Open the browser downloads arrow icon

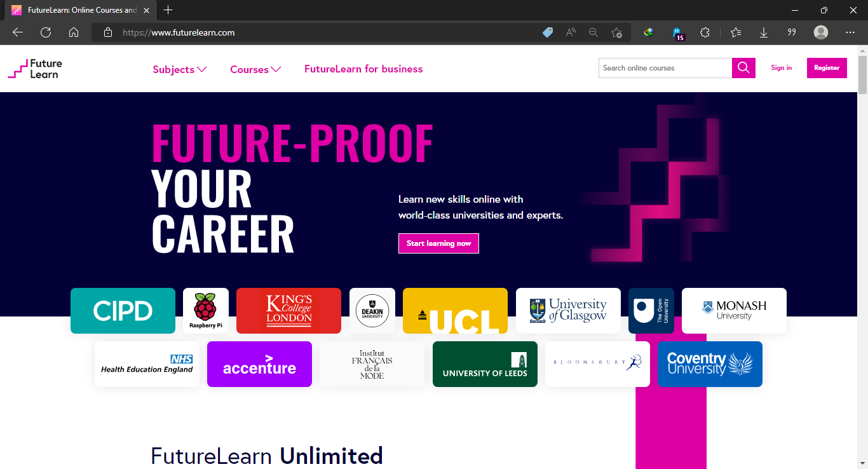(764, 32)
